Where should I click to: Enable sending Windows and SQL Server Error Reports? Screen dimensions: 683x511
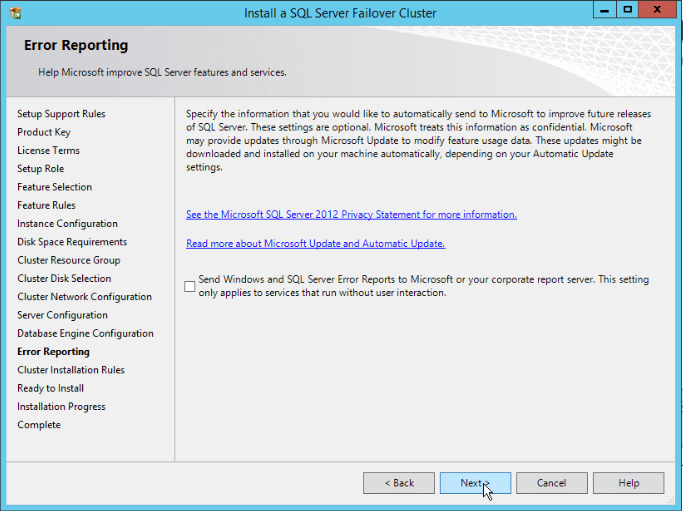tap(190, 287)
